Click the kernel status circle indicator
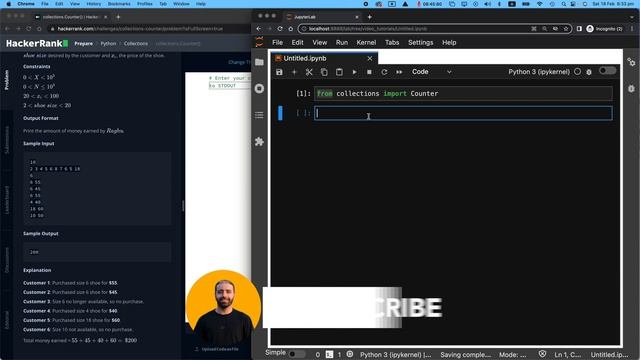This screenshot has width=640, height=360. [577, 71]
